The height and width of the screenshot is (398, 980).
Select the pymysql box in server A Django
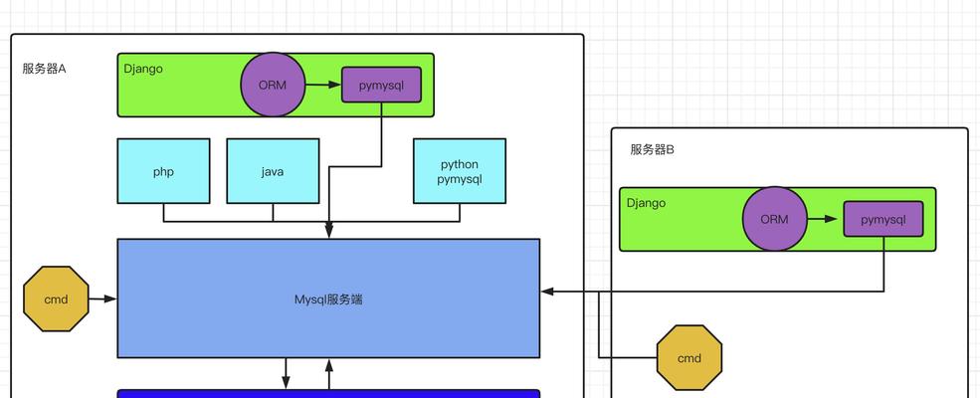(381, 85)
